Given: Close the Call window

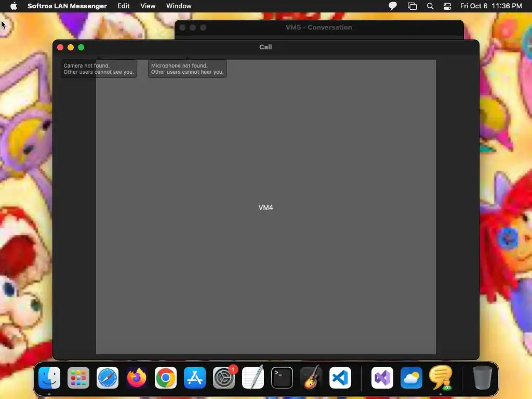Looking at the screenshot, I should coord(60,47).
